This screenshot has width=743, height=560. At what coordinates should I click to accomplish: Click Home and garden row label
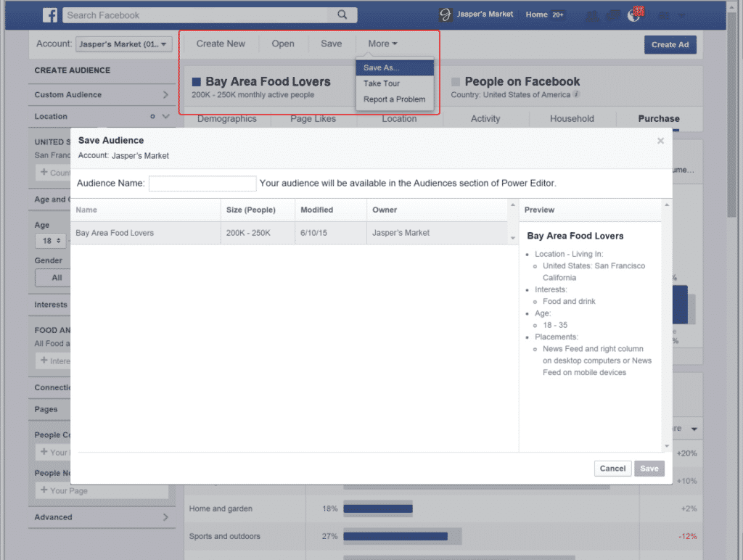tap(221, 508)
